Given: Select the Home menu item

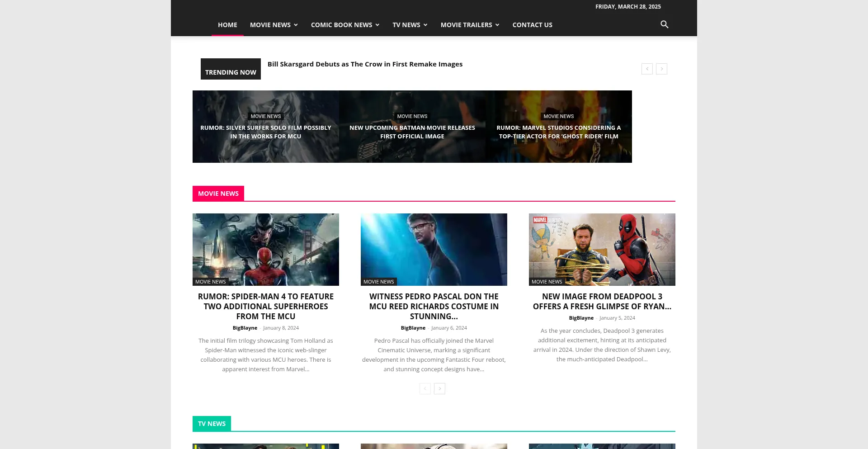Looking at the screenshot, I should 227,25.
